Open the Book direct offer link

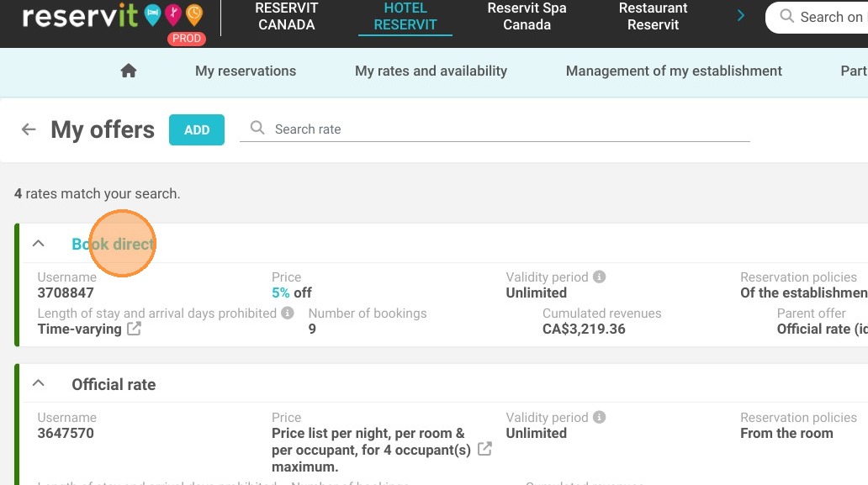tap(113, 244)
